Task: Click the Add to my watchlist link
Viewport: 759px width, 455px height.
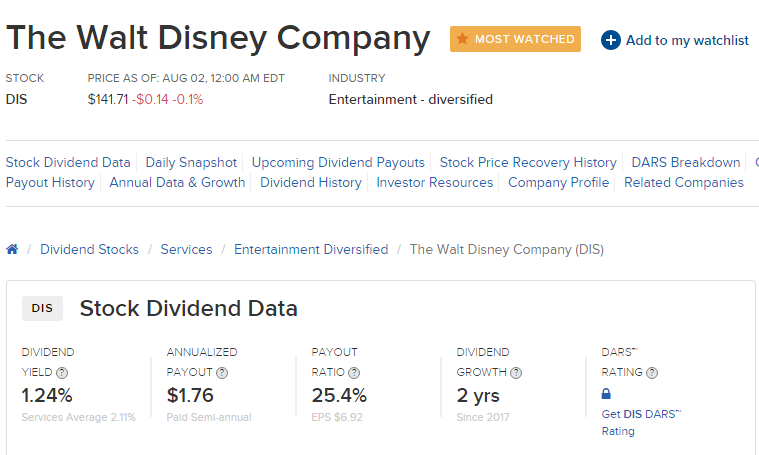Action: click(687, 40)
